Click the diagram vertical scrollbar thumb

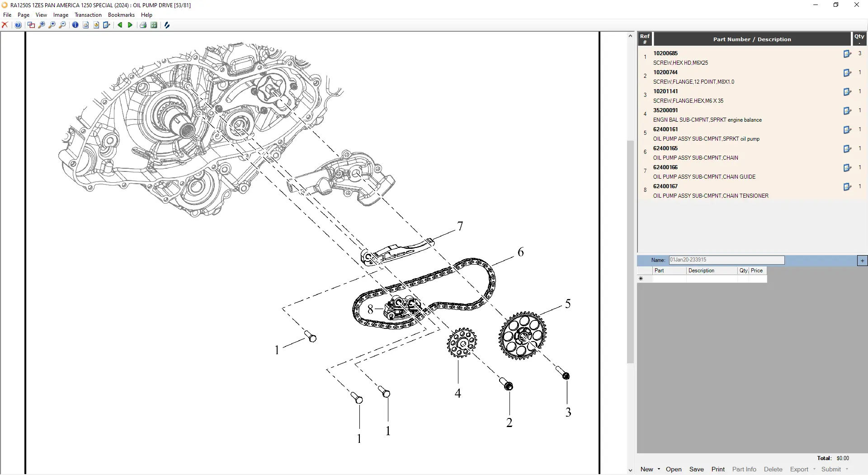[630, 252]
